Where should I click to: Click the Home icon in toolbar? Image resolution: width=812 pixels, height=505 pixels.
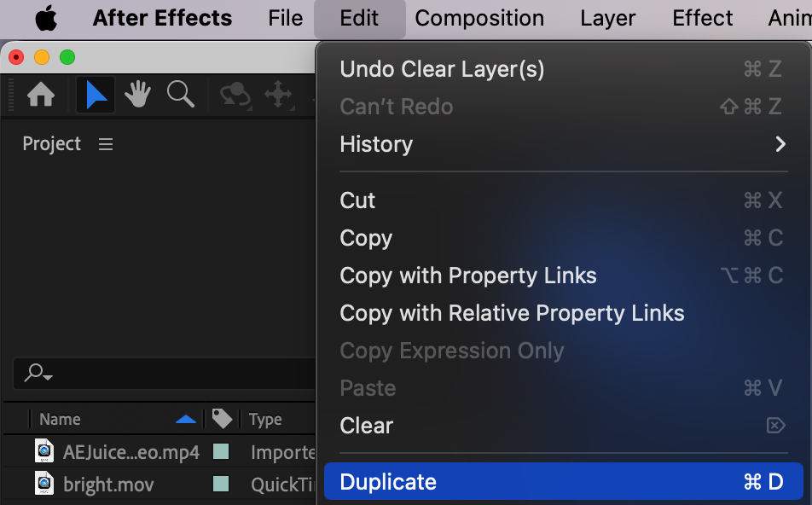tap(41, 95)
